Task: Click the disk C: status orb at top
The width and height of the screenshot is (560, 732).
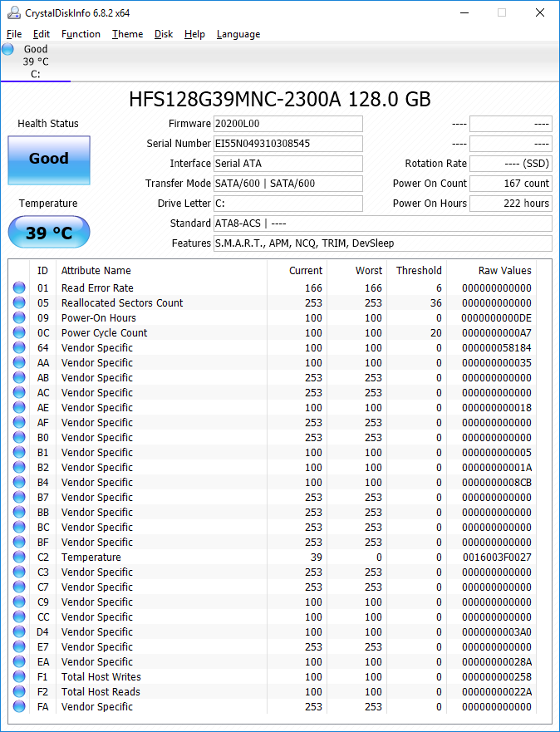Action: pyautogui.click(x=8, y=49)
